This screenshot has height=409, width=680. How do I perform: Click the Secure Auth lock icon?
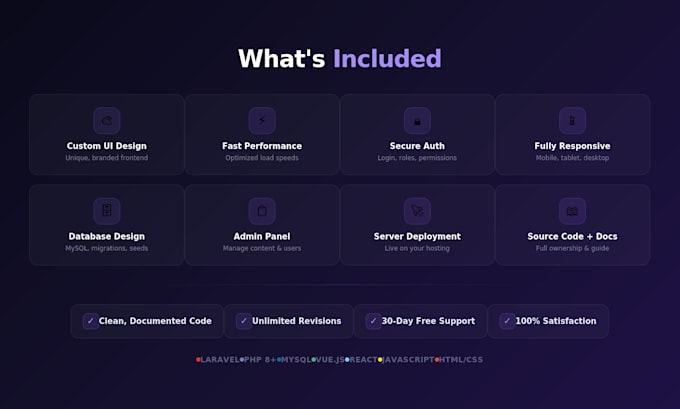click(x=417, y=121)
